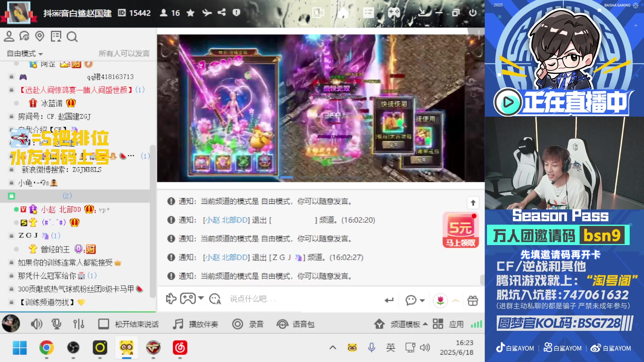The height and width of the screenshot is (362, 644).
Task: Expand the chat bubble dropdown arrow
Action: [422, 300]
